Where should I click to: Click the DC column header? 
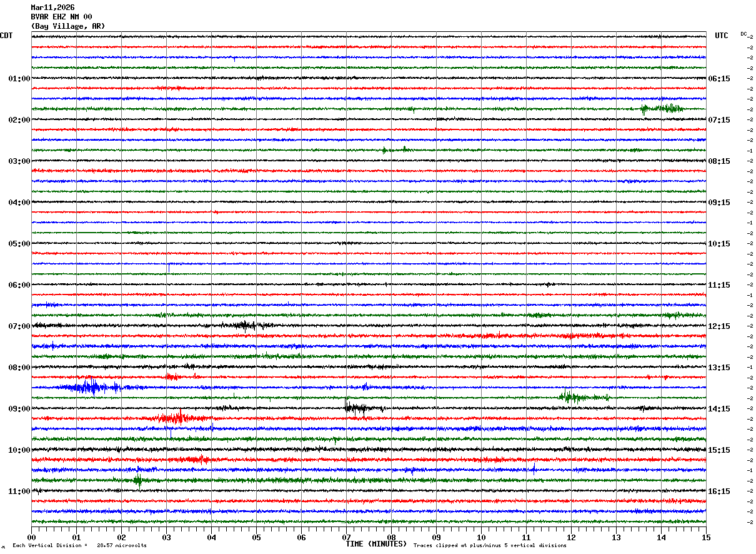[744, 34]
